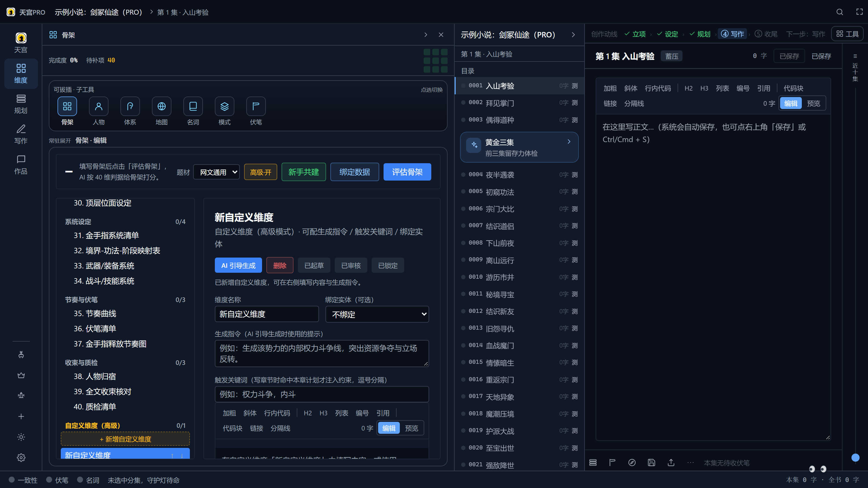This screenshot has width=868, height=488.
Task: Open the 绑定实体 不绑定 dropdown
Action: coord(377,314)
